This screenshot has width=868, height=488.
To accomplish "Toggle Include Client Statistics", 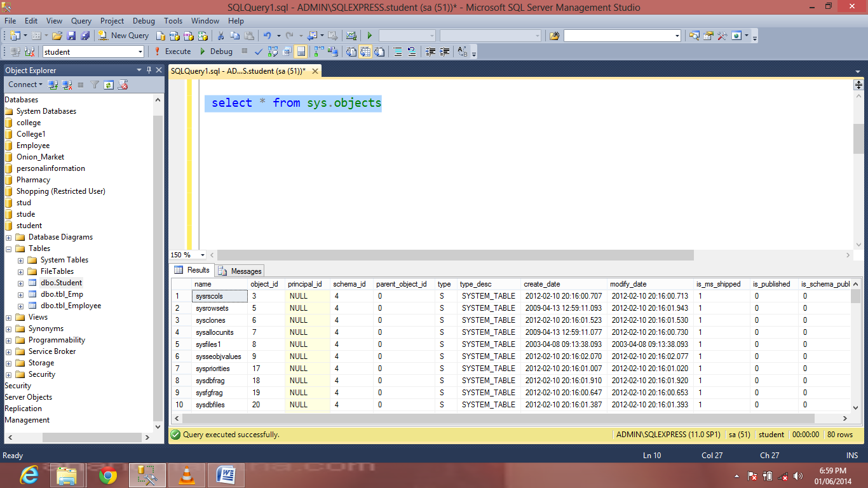I will [332, 51].
